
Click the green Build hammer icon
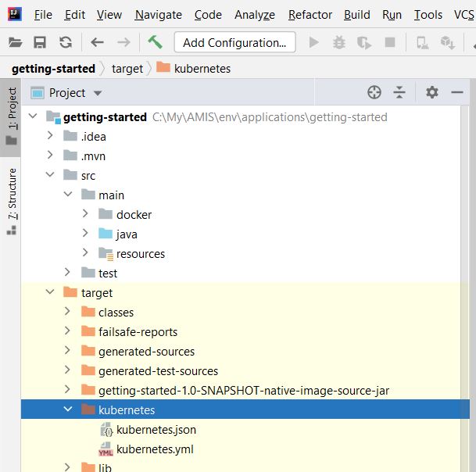tap(155, 43)
